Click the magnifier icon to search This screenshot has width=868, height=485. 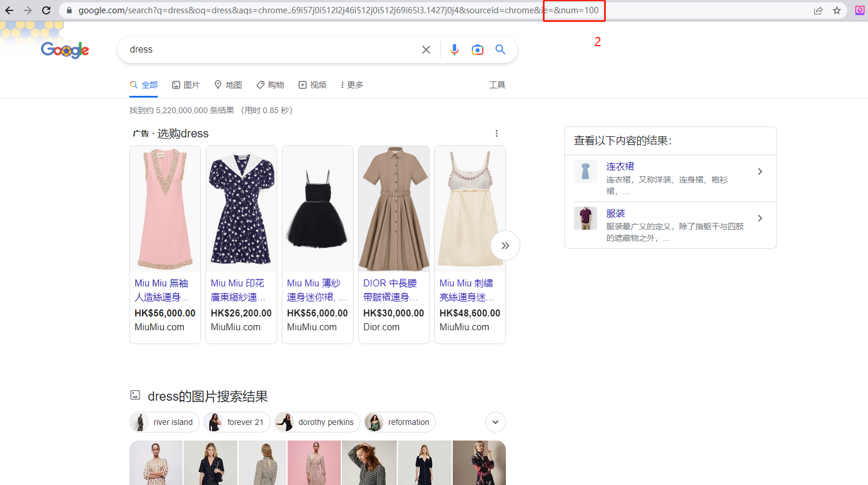click(500, 50)
